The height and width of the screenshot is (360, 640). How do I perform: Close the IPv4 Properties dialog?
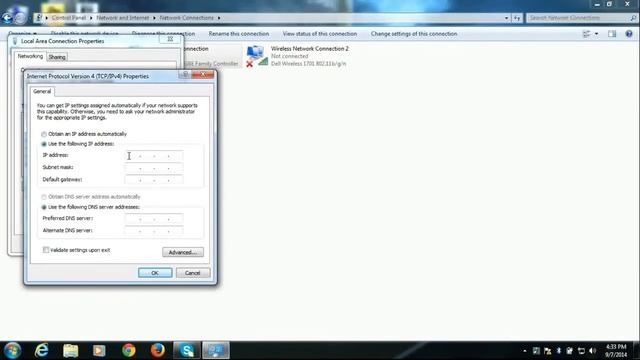click(x=203, y=75)
